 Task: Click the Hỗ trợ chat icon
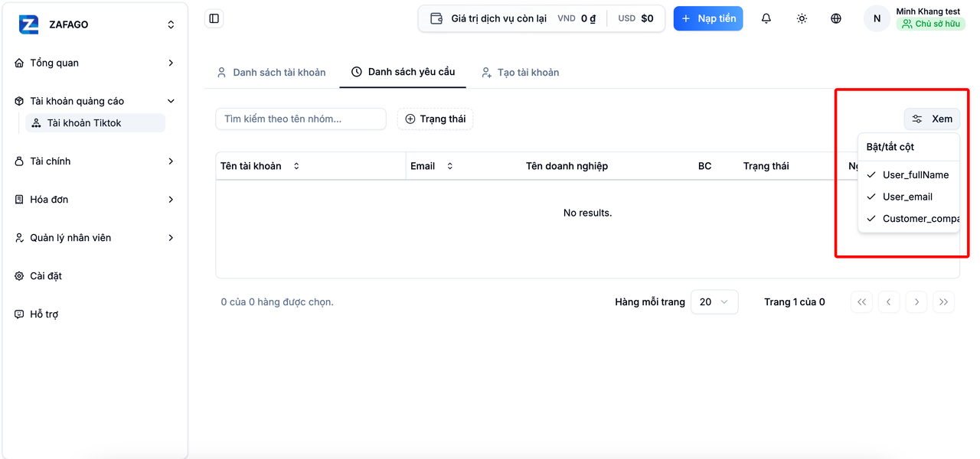20,314
